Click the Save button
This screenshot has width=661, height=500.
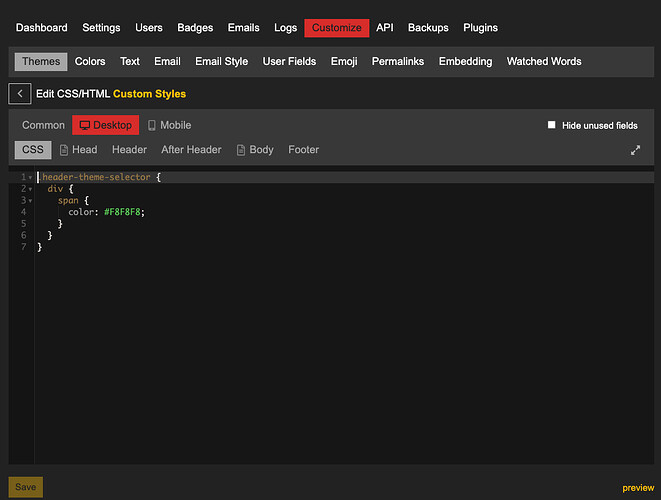point(26,487)
